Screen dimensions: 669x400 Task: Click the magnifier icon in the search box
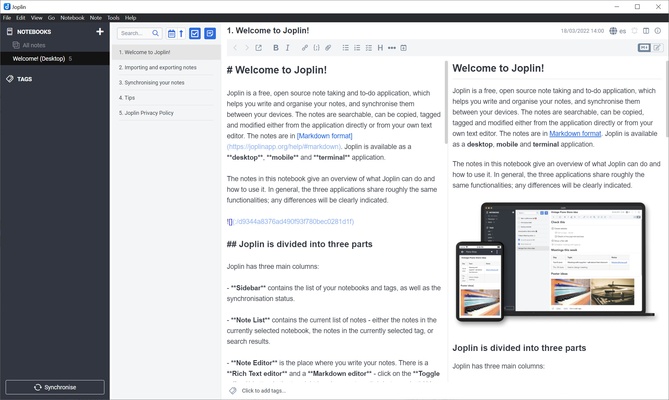[155, 33]
